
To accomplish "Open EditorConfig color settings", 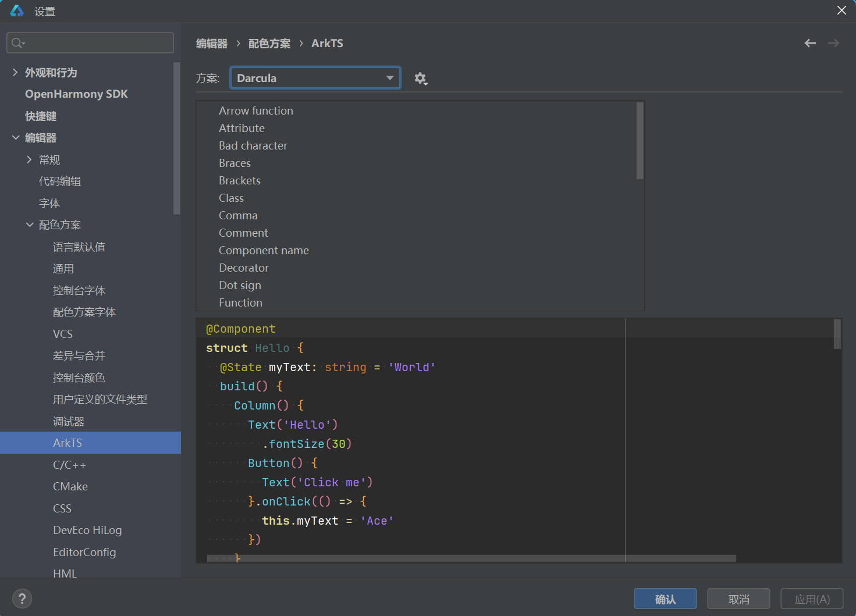I will (x=84, y=552).
